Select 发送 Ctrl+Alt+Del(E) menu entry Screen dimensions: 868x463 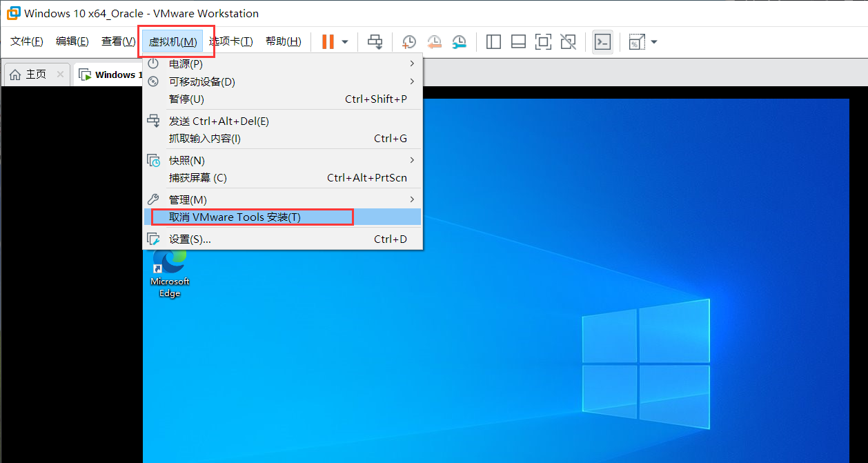pos(283,121)
